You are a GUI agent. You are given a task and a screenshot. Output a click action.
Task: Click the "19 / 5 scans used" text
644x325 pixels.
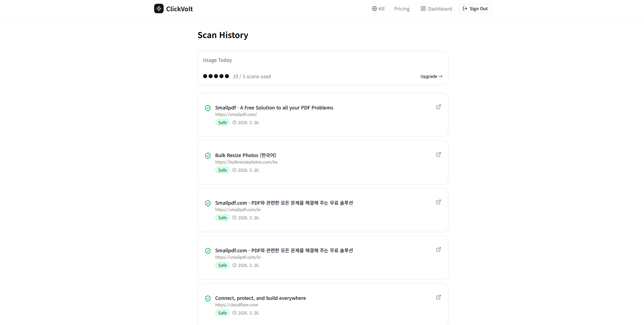(x=252, y=76)
